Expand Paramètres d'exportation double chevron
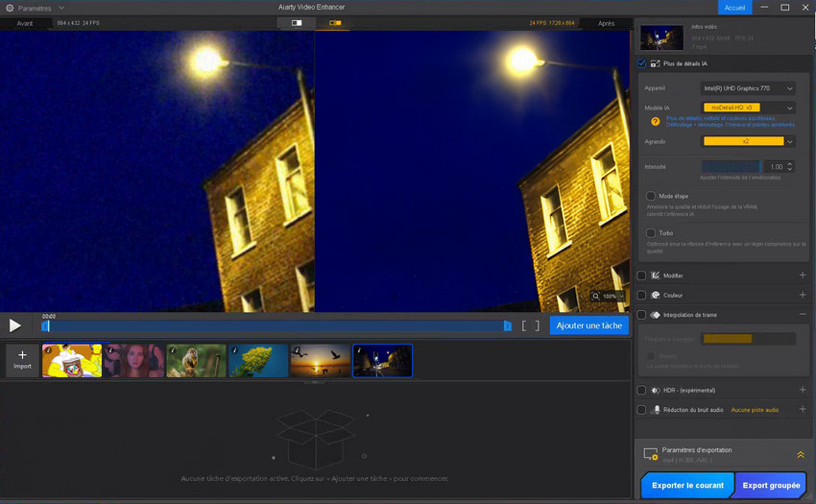The image size is (816, 504). click(801, 454)
